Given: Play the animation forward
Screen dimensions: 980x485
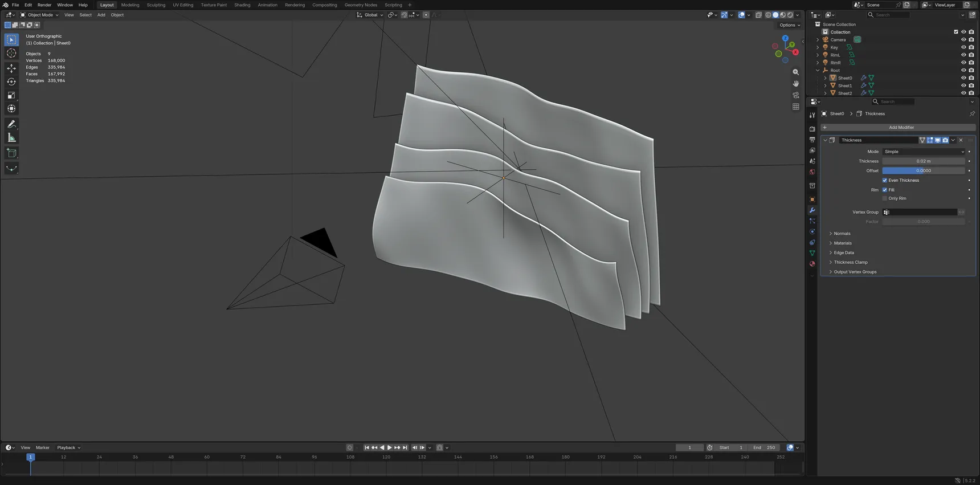Looking at the screenshot, I should (x=390, y=448).
